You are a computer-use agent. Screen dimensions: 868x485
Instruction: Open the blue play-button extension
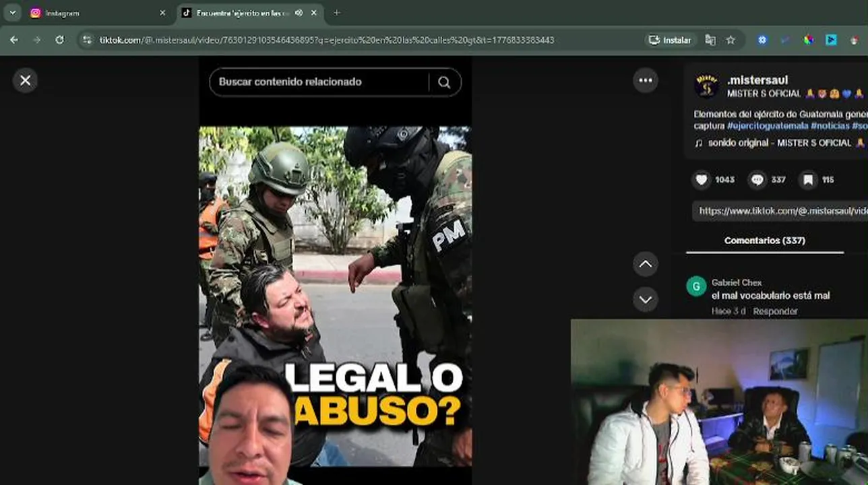point(831,40)
